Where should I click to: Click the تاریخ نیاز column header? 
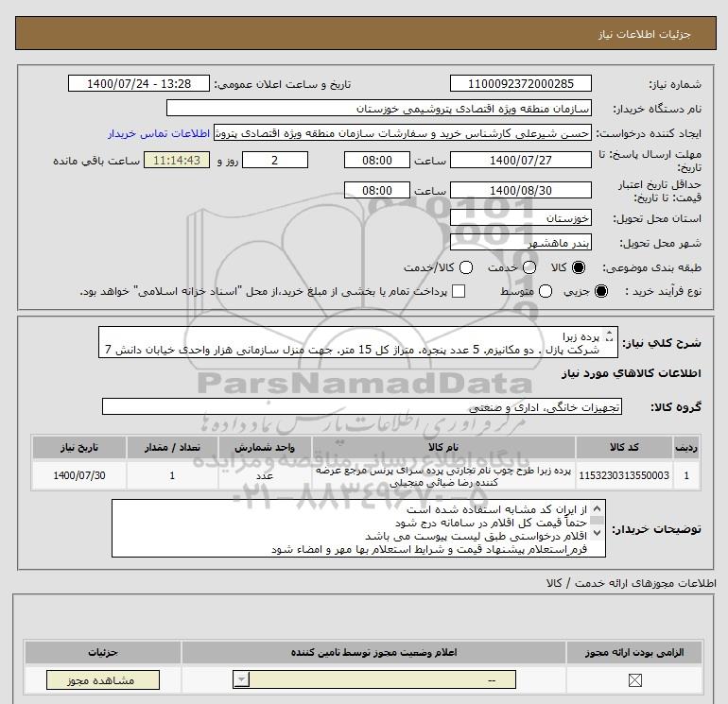[x=78, y=447]
